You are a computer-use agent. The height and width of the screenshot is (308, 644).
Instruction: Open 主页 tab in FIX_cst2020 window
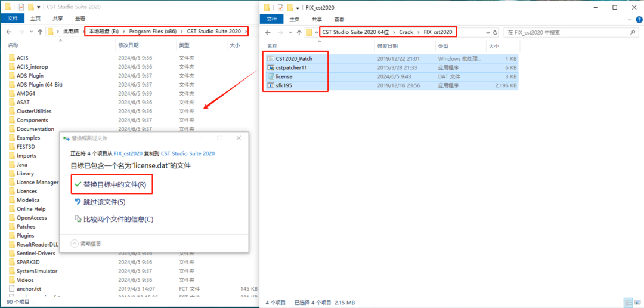click(x=295, y=19)
